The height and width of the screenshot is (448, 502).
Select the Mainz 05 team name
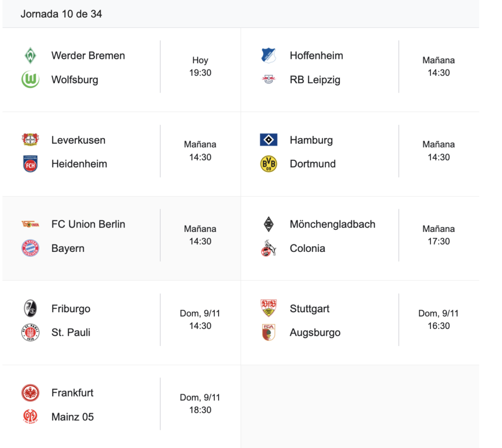pyautogui.click(x=73, y=417)
